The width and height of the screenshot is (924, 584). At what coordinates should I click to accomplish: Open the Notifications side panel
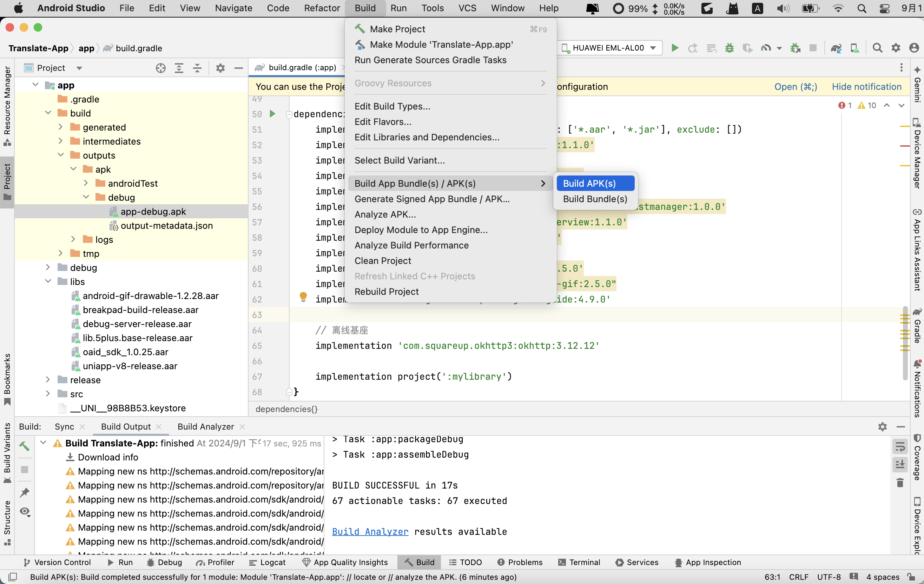coord(917,388)
